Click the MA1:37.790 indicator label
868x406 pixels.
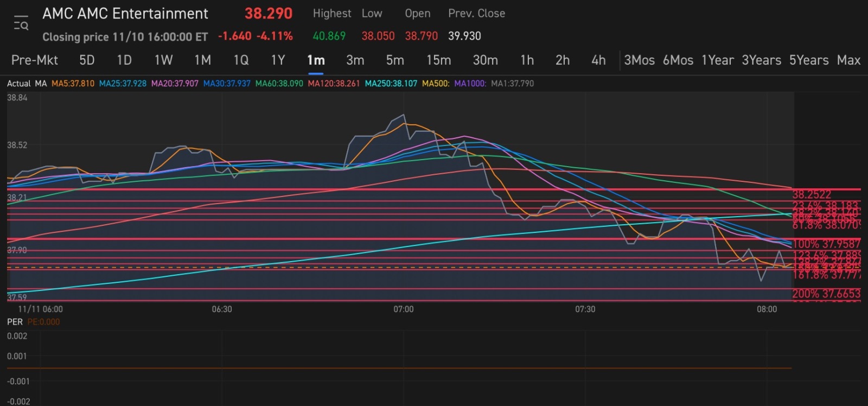(512, 84)
